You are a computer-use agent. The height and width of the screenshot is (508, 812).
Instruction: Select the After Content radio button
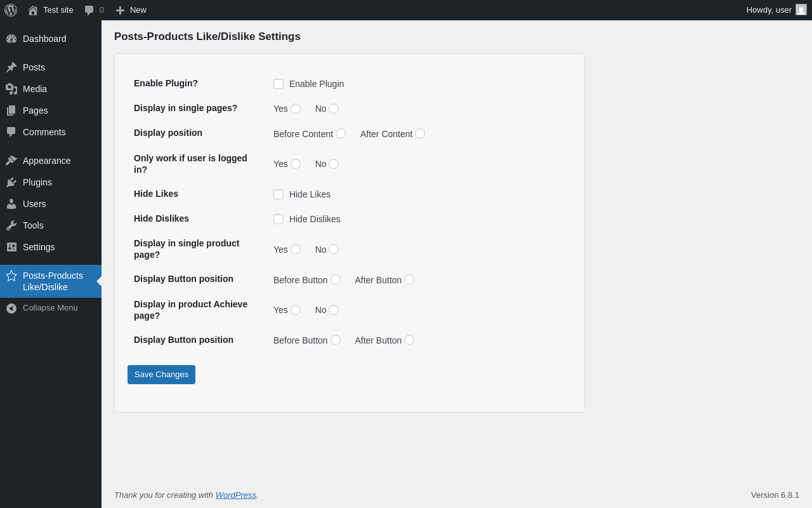click(x=420, y=133)
